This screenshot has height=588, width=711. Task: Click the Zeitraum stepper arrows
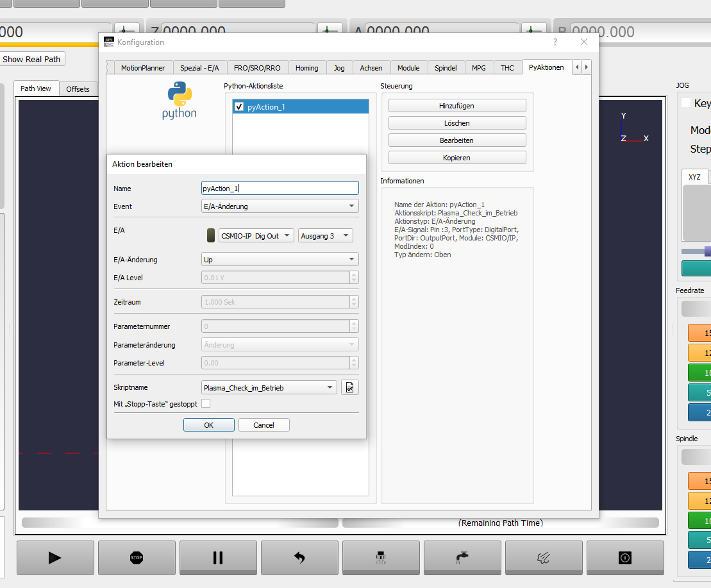pos(354,302)
